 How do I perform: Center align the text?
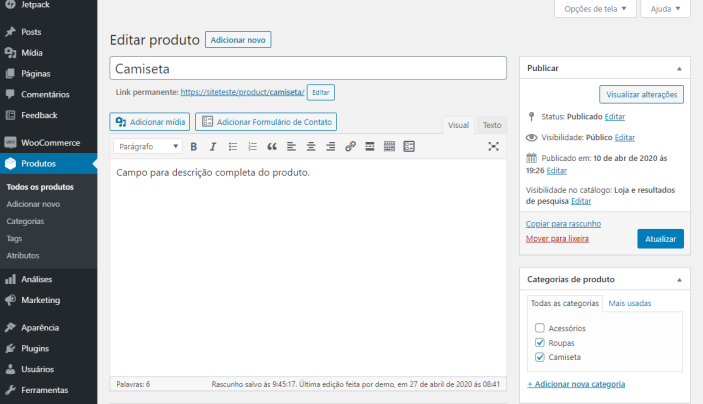click(311, 147)
